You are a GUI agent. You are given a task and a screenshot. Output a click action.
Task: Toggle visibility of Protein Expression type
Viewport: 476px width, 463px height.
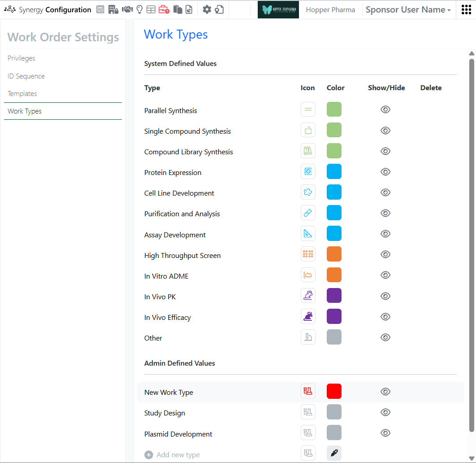(x=385, y=172)
